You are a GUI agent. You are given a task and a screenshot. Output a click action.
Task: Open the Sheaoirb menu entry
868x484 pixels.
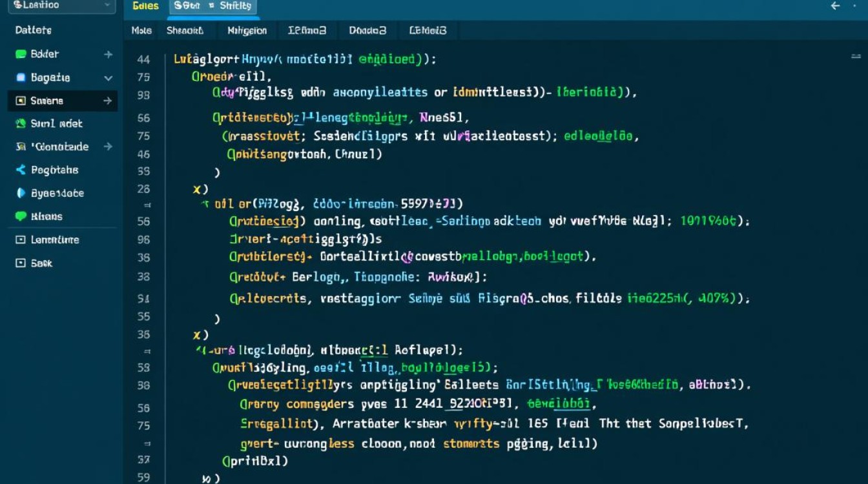pos(185,30)
